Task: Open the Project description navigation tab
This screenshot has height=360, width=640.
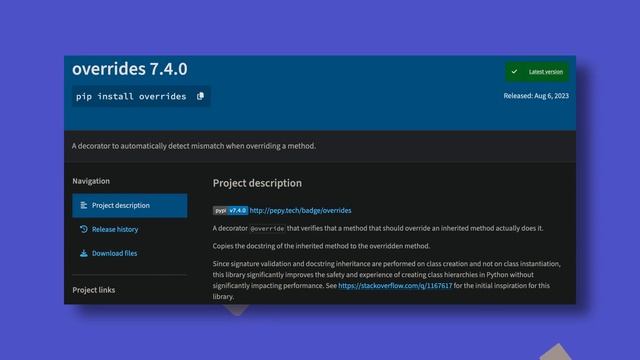Action: tap(130, 205)
